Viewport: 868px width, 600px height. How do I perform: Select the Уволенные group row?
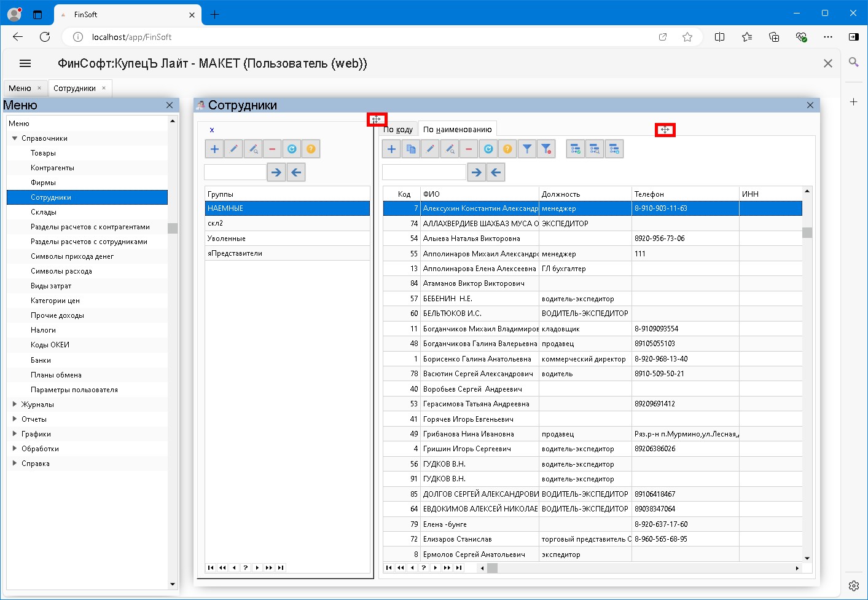[227, 239]
